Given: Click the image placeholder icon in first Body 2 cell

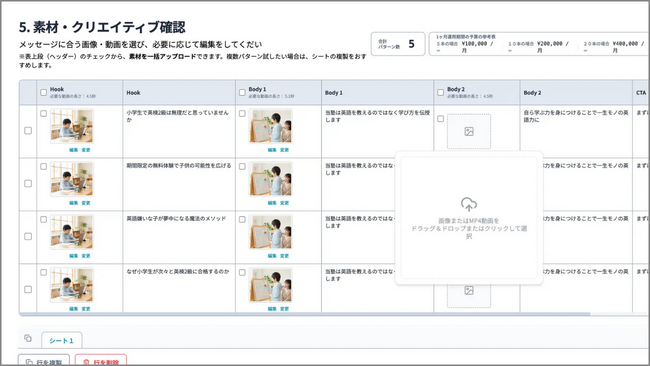Looking at the screenshot, I should point(469,132).
